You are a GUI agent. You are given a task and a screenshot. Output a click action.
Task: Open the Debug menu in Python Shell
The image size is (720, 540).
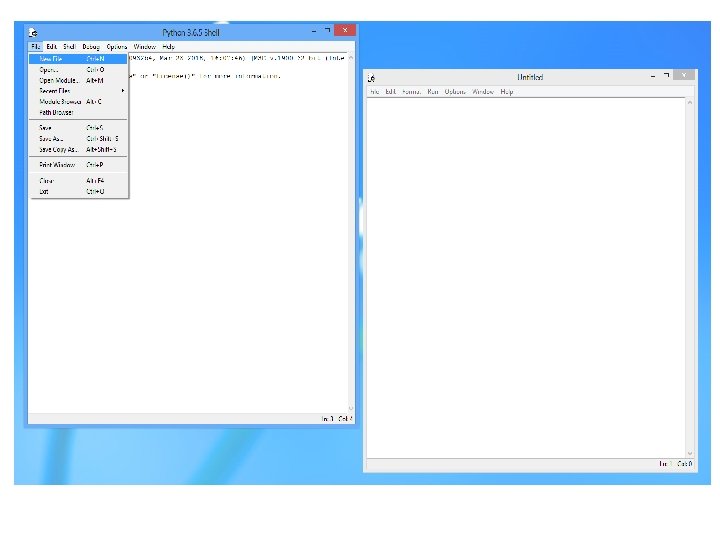pos(91,47)
